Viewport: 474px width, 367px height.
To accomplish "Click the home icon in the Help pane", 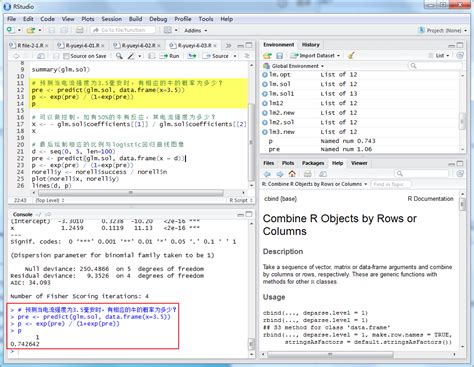I will click(292, 174).
